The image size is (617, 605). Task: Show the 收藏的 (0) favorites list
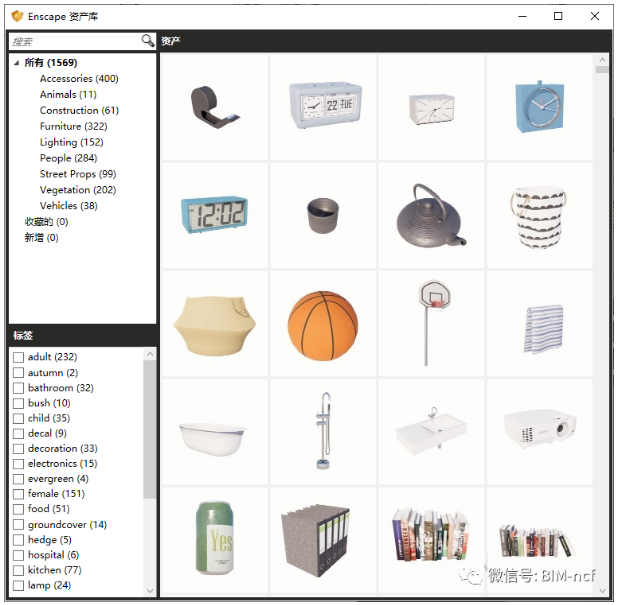point(46,222)
